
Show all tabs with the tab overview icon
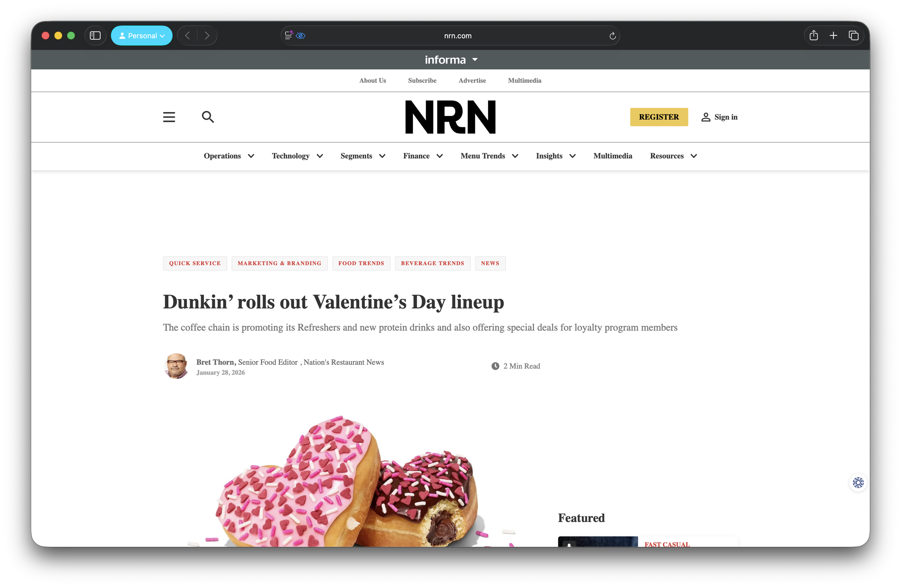(854, 35)
